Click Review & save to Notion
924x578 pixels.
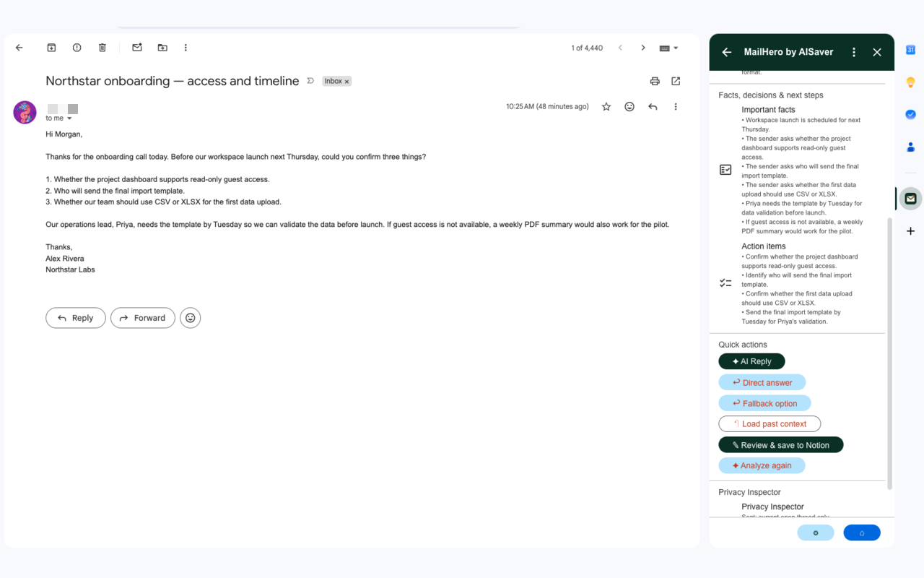click(781, 445)
